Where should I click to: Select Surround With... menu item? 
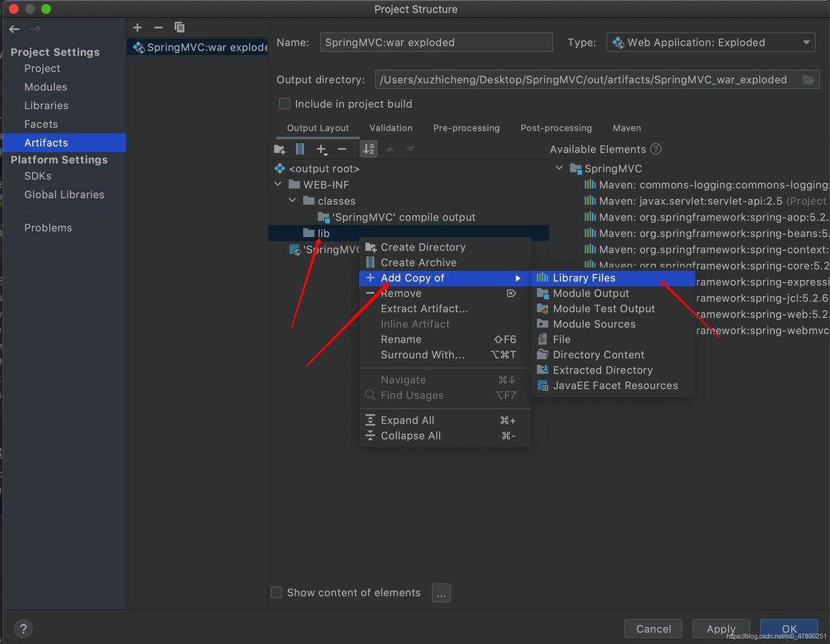click(x=445, y=355)
